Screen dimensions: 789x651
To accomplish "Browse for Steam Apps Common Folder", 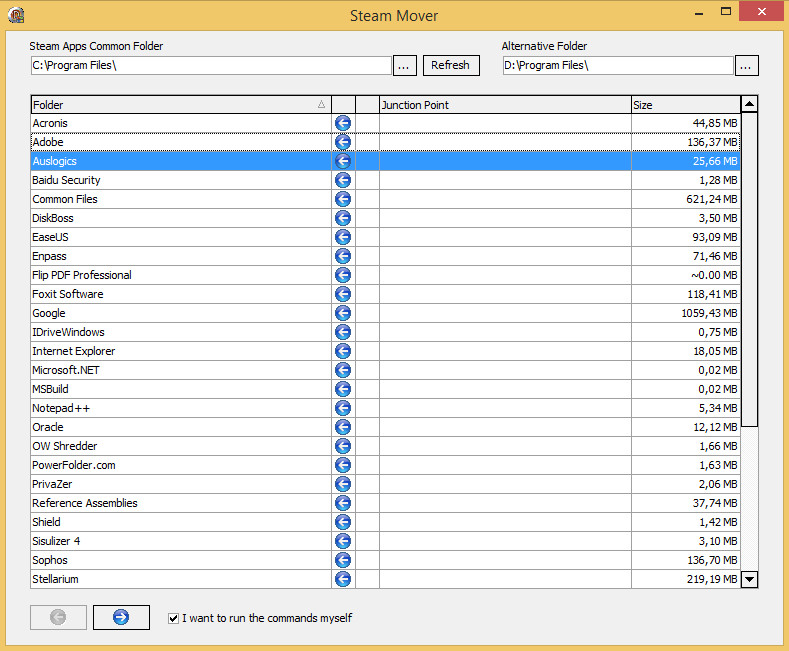I will 405,65.
